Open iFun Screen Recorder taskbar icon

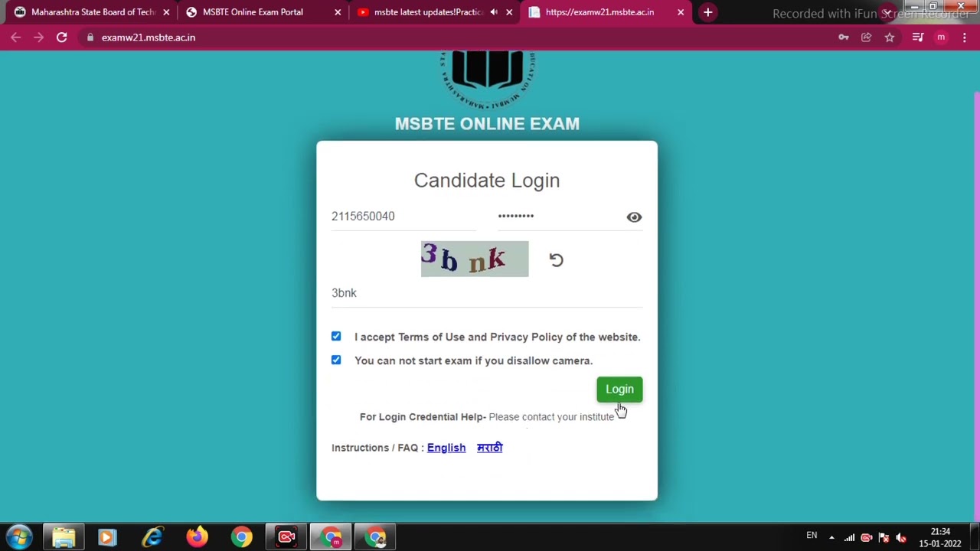(286, 537)
